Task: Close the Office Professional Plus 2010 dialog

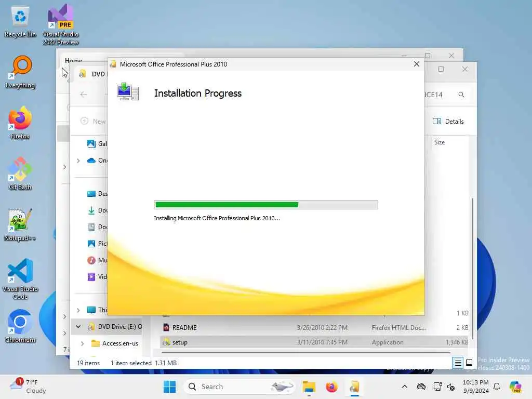Action: (x=417, y=64)
